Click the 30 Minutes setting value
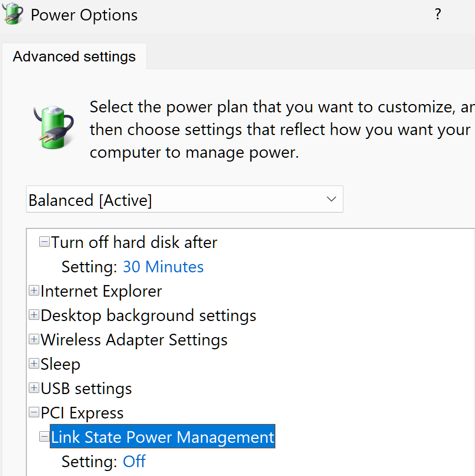Viewport: 475px width, 476px height. click(x=163, y=267)
